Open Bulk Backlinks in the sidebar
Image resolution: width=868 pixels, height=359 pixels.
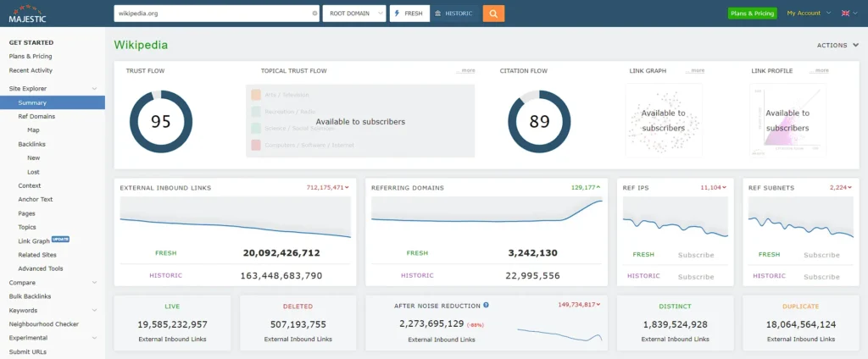(x=30, y=296)
